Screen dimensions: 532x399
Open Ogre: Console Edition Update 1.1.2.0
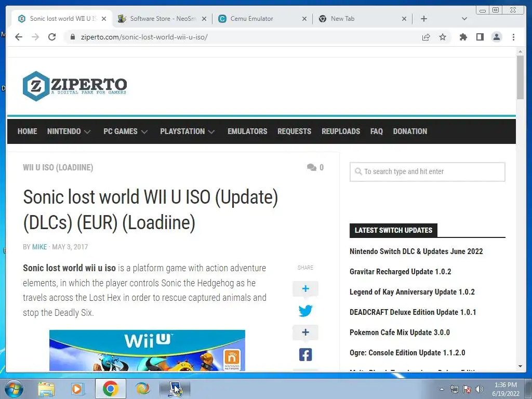407,353
